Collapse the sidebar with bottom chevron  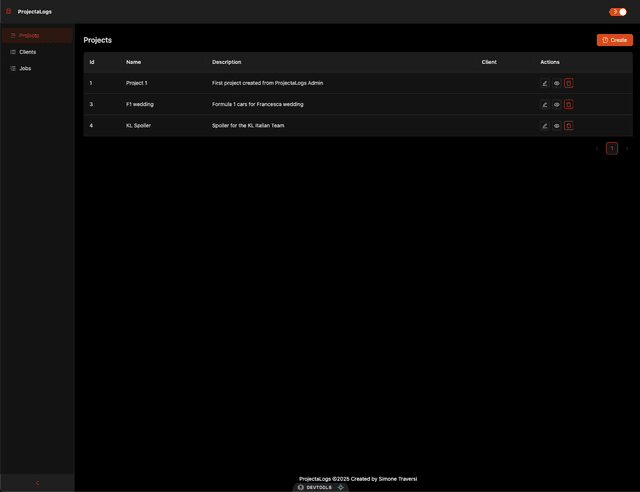[x=37, y=483]
